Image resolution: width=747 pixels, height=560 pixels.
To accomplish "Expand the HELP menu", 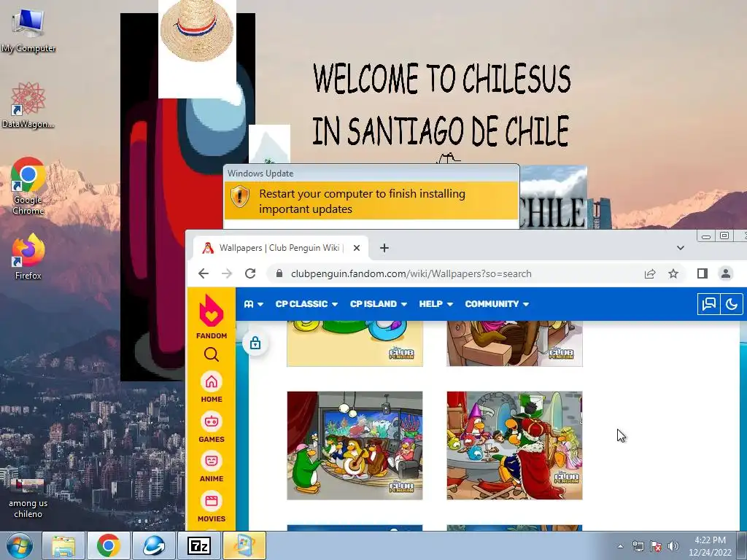I will click(x=436, y=304).
